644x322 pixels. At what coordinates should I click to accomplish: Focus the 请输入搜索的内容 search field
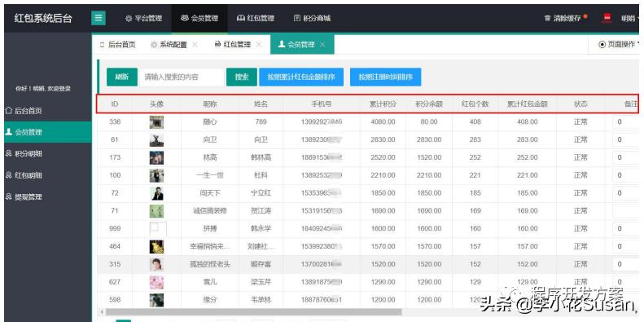point(182,77)
